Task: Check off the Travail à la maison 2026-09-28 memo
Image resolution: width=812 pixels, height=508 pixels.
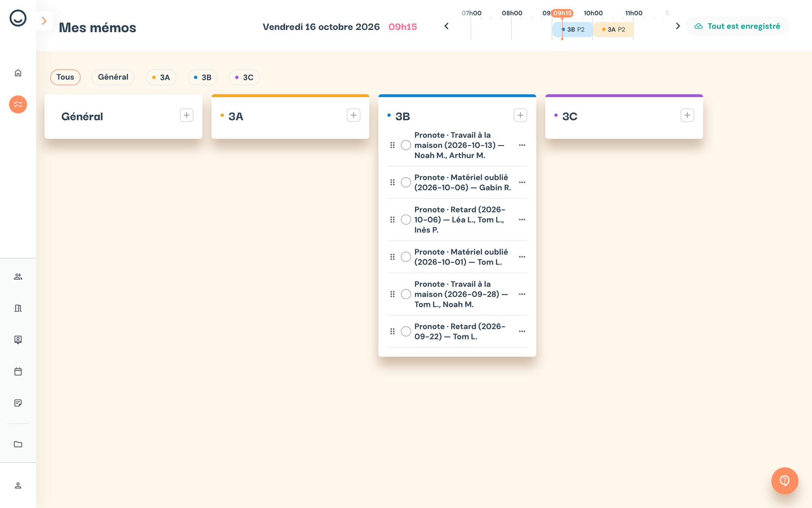Action: pyautogui.click(x=406, y=294)
